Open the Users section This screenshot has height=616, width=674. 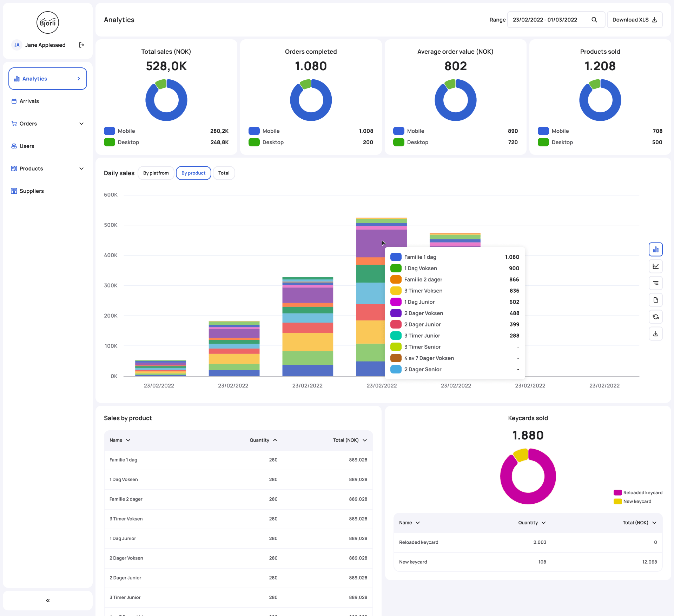click(x=27, y=146)
